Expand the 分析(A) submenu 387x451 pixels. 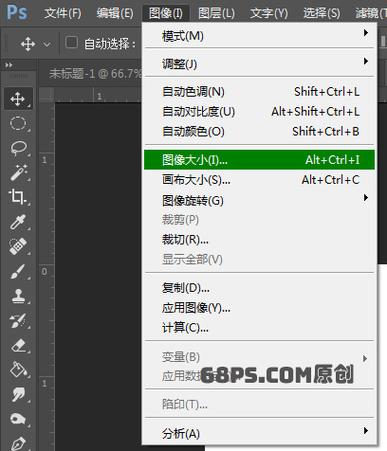point(260,433)
